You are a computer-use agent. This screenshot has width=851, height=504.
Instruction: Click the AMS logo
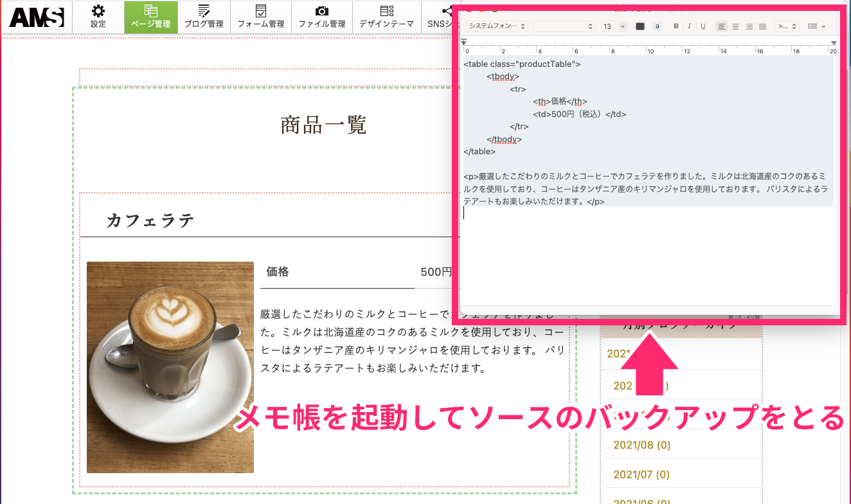pyautogui.click(x=37, y=17)
